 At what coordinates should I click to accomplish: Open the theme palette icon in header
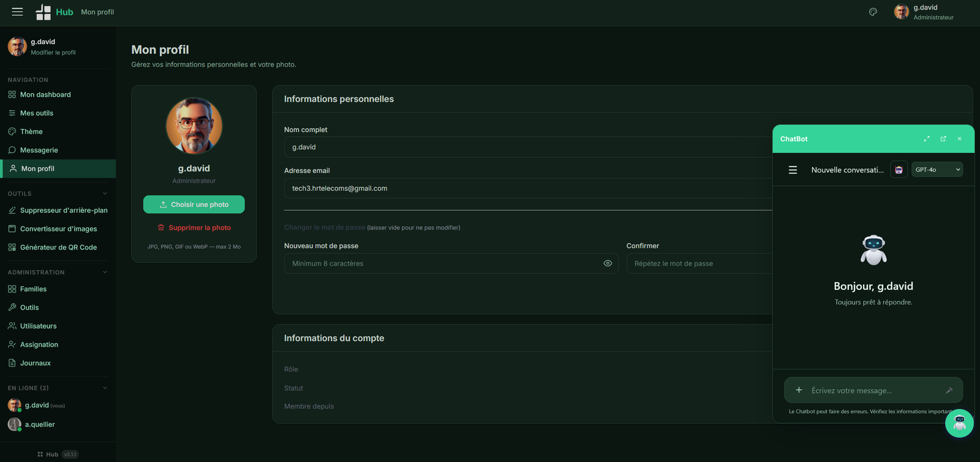pyautogui.click(x=873, y=12)
